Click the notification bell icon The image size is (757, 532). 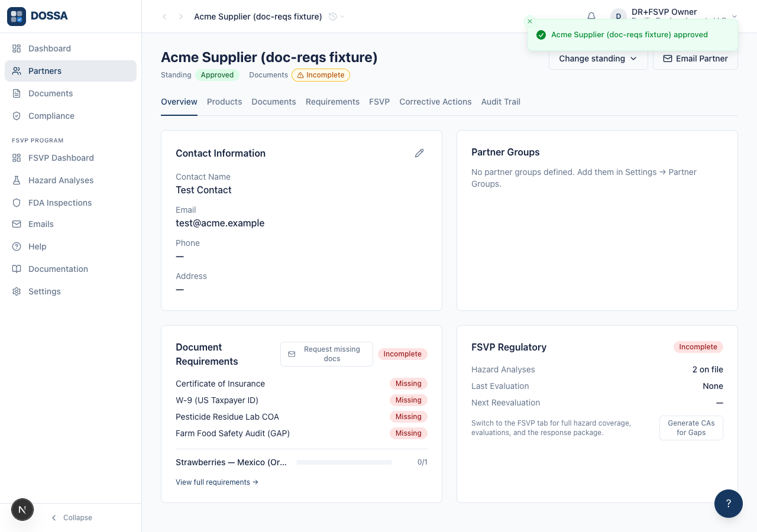click(591, 17)
